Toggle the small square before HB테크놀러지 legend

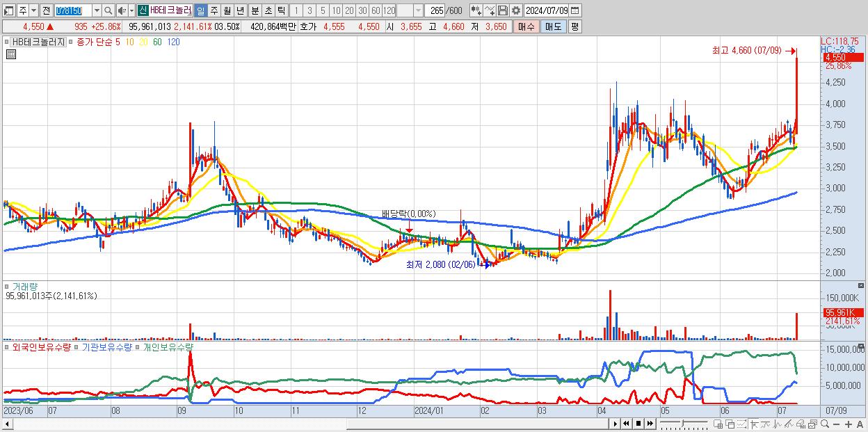(8, 42)
